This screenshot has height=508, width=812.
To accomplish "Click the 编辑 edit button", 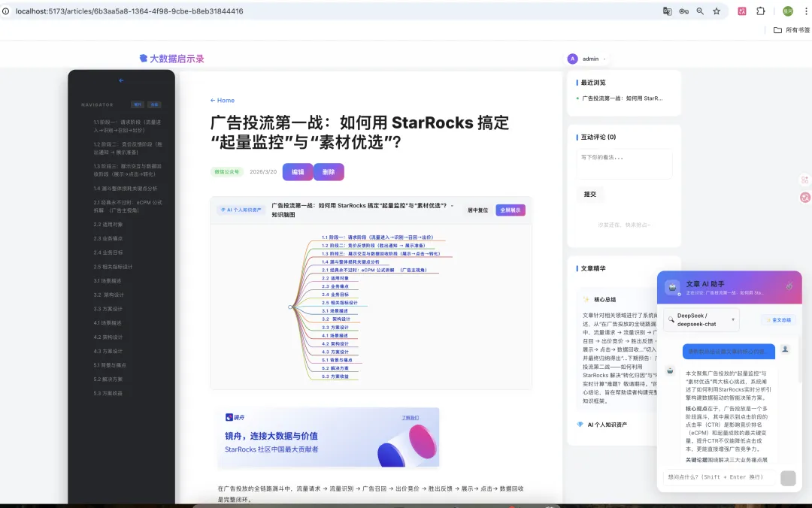I will pyautogui.click(x=298, y=172).
